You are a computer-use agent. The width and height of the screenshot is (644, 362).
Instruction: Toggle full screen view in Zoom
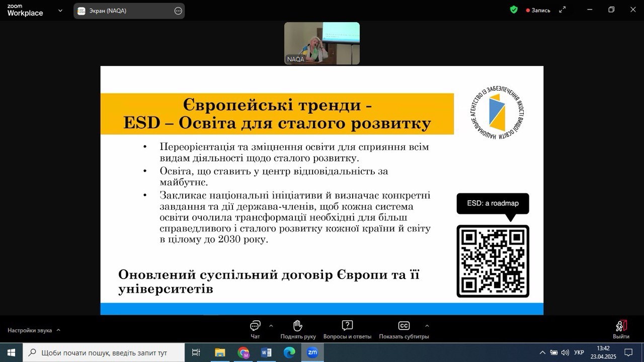tap(562, 10)
